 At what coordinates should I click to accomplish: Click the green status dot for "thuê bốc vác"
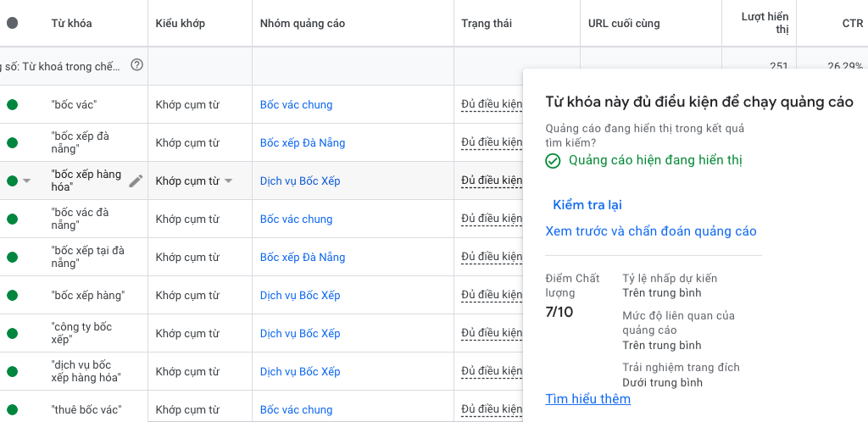(x=12, y=410)
